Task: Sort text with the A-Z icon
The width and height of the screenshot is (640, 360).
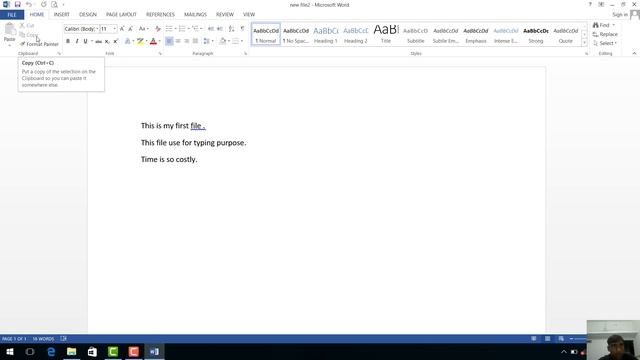Action: [x=231, y=29]
